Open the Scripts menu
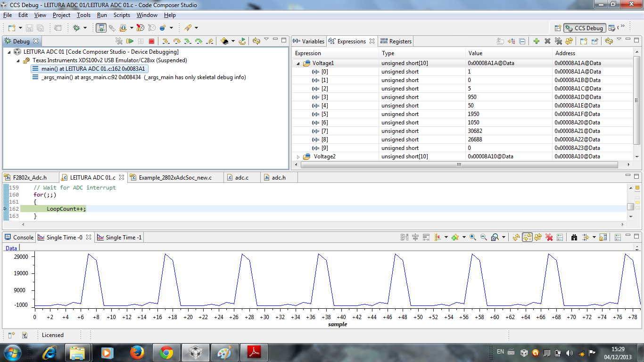 coord(122,15)
